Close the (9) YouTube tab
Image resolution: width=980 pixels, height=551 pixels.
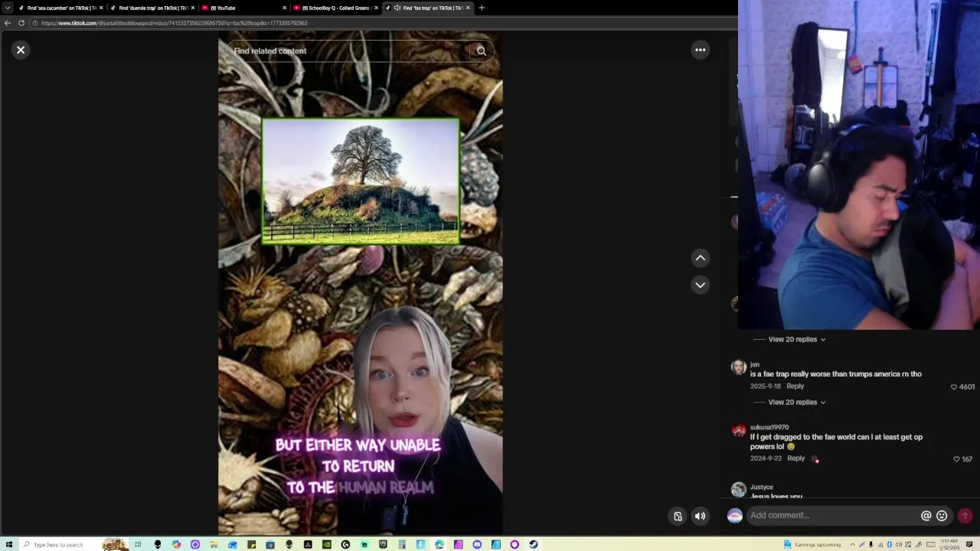(x=285, y=8)
